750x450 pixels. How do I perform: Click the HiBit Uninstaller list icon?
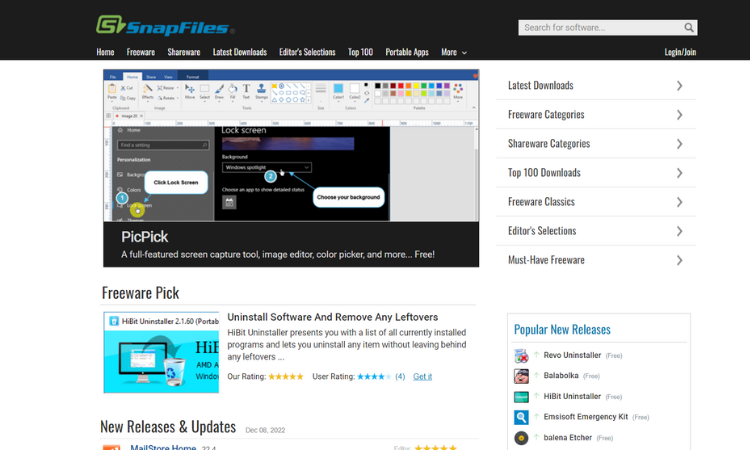point(521,397)
